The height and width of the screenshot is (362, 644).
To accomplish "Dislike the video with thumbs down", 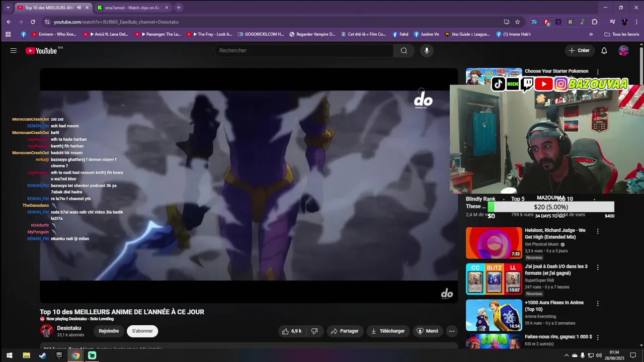I will click(x=314, y=331).
